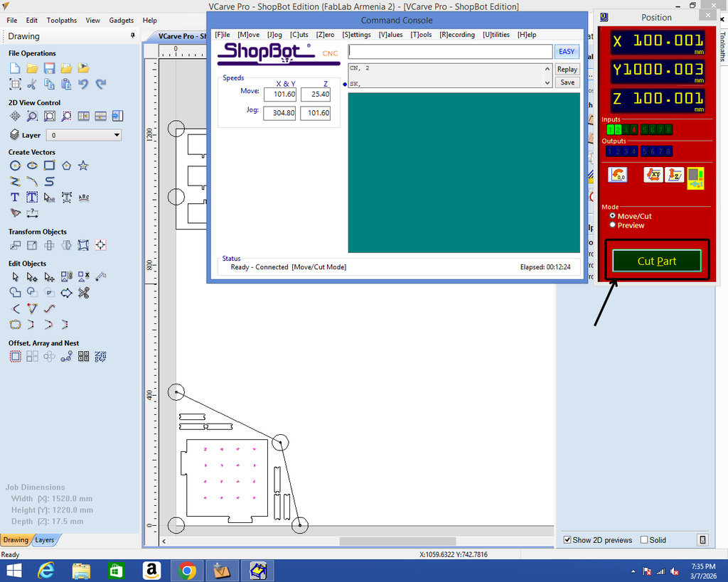This screenshot has height=582, width=728.
Task: Toggle Output 1 switch in Position panel
Action: click(610, 151)
